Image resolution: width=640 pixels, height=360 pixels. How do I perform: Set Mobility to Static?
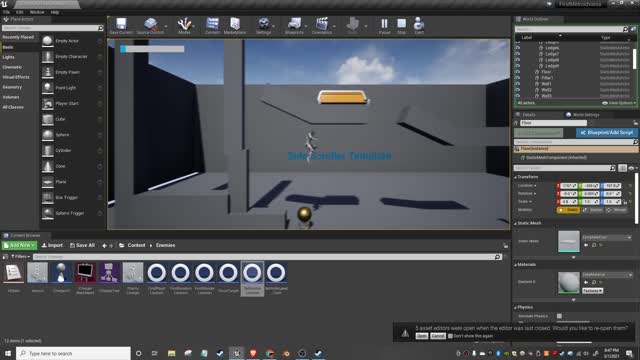point(568,210)
